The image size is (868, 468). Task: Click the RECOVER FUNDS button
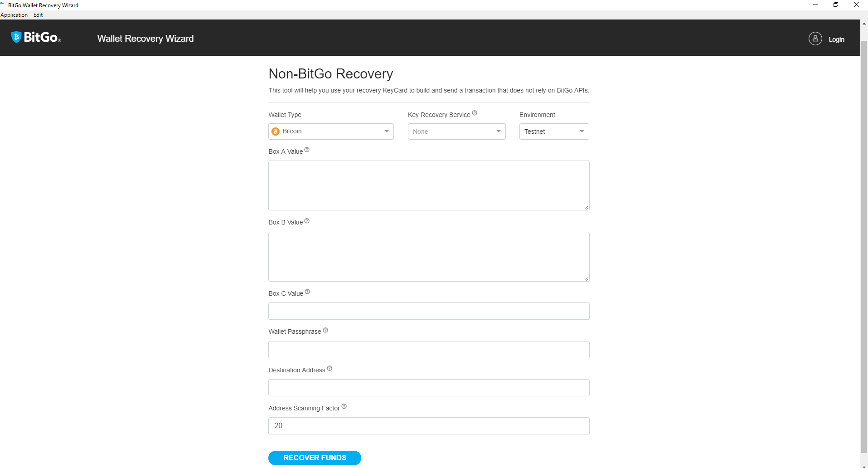coord(315,458)
